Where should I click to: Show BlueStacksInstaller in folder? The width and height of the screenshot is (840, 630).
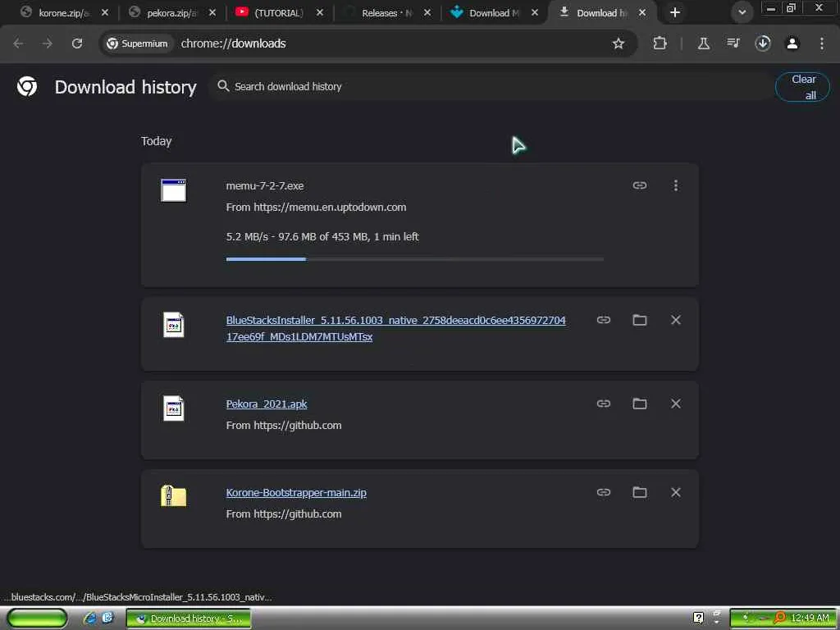coord(640,320)
